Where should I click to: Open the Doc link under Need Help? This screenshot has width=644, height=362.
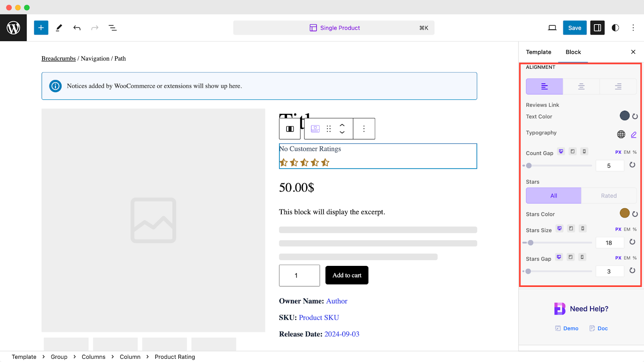point(599,328)
